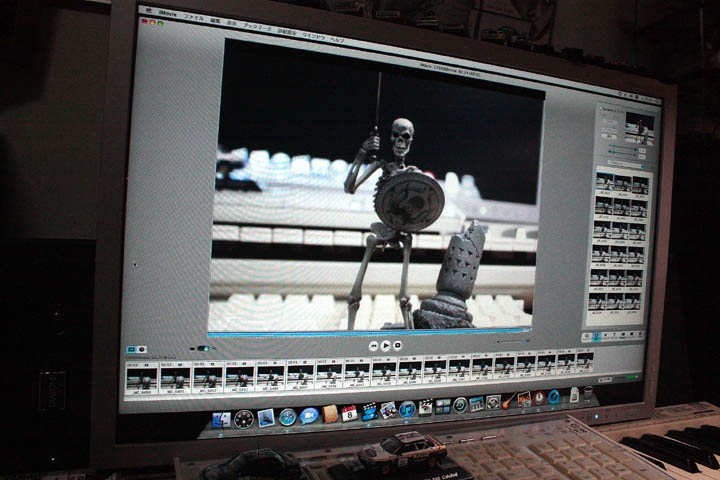Select the last clip in the clip viewer
This screenshot has width=720, height=480.
click(x=585, y=362)
